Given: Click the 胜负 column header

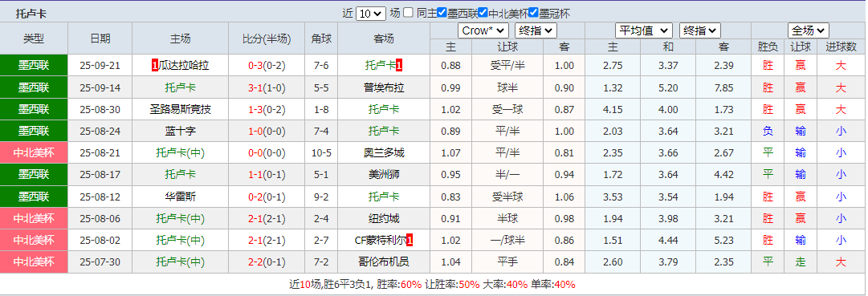Looking at the screenshot, I should click(x=768, y=47).
